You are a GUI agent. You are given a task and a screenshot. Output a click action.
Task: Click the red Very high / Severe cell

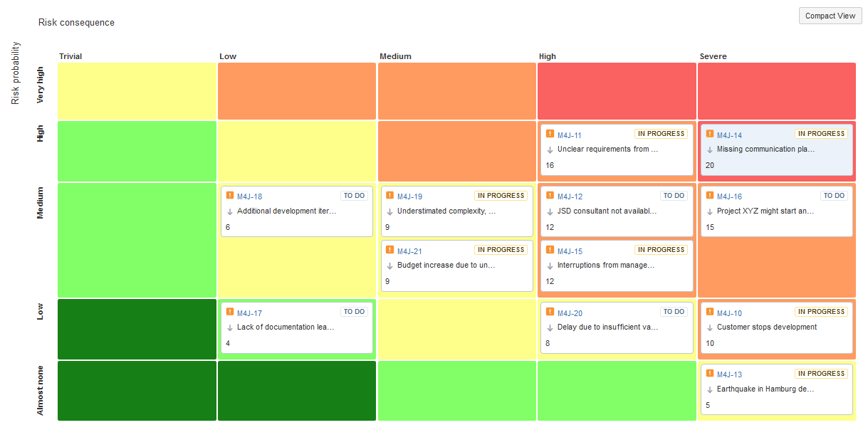click(x=776, y=90)
